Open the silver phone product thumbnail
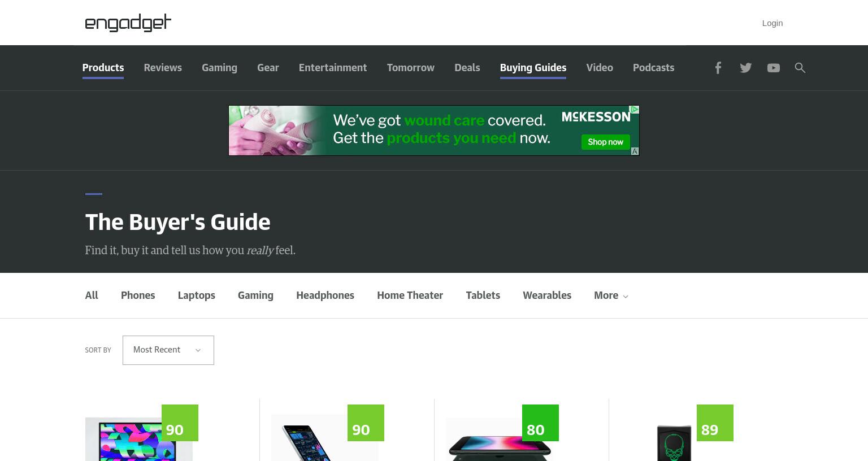This screenshot has width=868, height=461. pyautogui.click(x=324, y=438)
